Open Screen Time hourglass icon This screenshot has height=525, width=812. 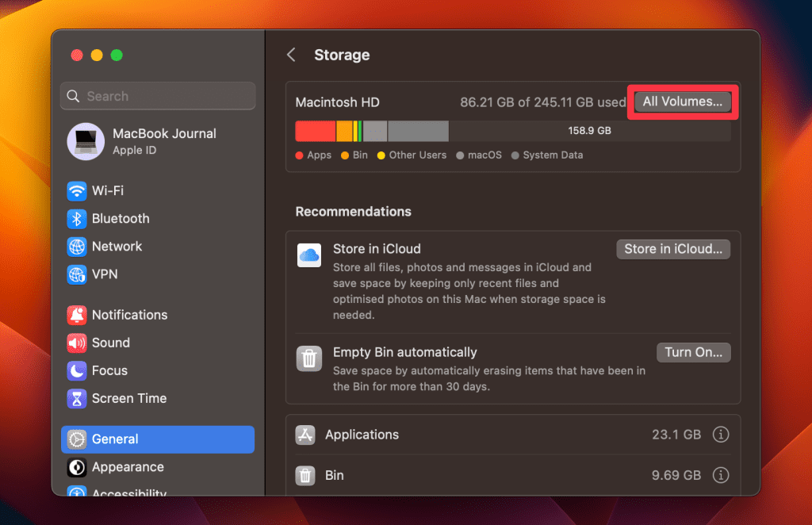point(77,398)
